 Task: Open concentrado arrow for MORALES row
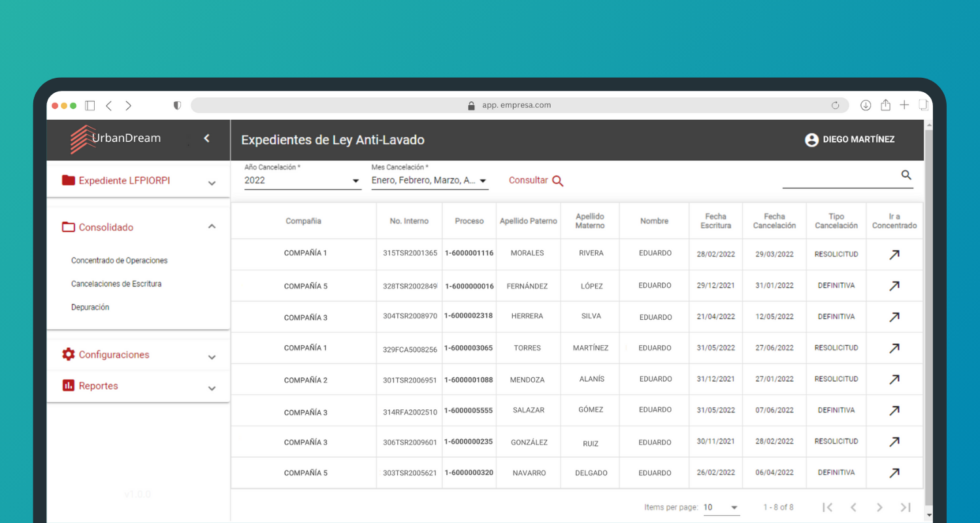(894, 255)
